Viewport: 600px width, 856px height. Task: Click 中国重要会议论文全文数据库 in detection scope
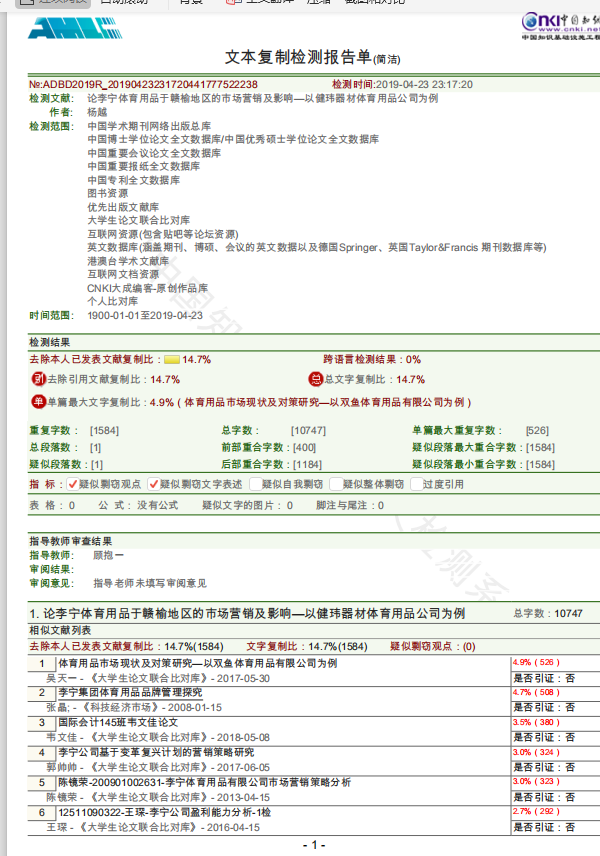pyautogui.click(x=154, y=153)
